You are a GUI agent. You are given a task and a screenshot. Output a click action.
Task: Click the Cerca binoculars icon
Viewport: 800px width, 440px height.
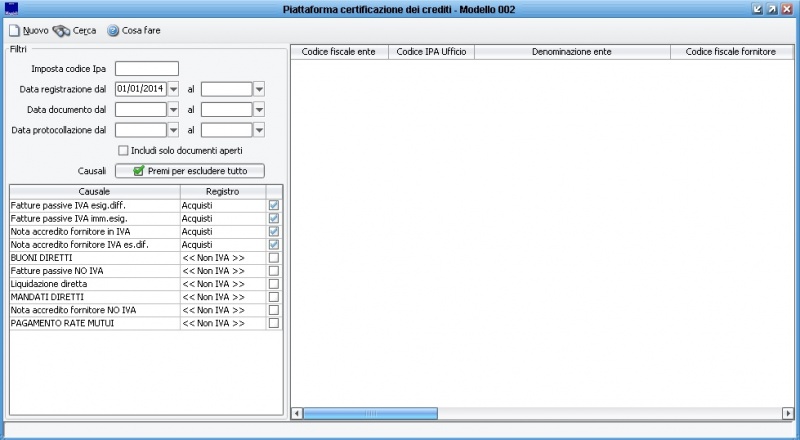click(61, 31)
